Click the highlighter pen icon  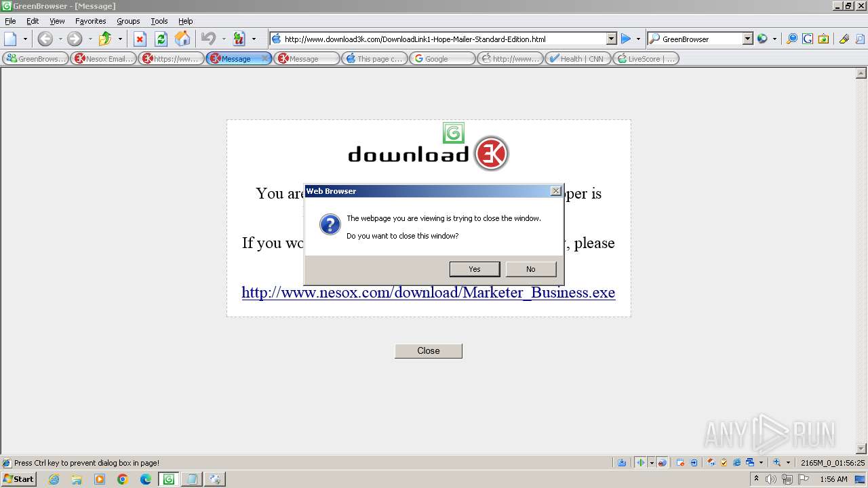(x=844, y=39)
